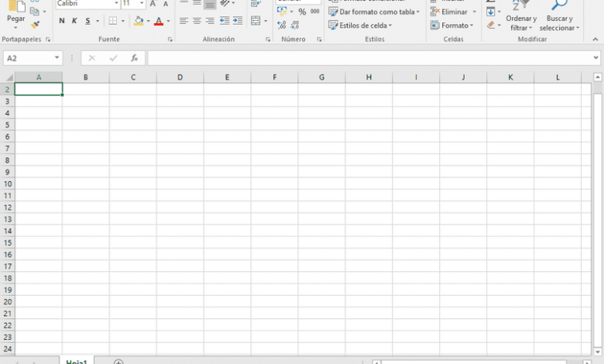The height and width of the screenshot is (364, 604).
Task: Open Dar formato como tabla
Action: click(x=374, y=12)
